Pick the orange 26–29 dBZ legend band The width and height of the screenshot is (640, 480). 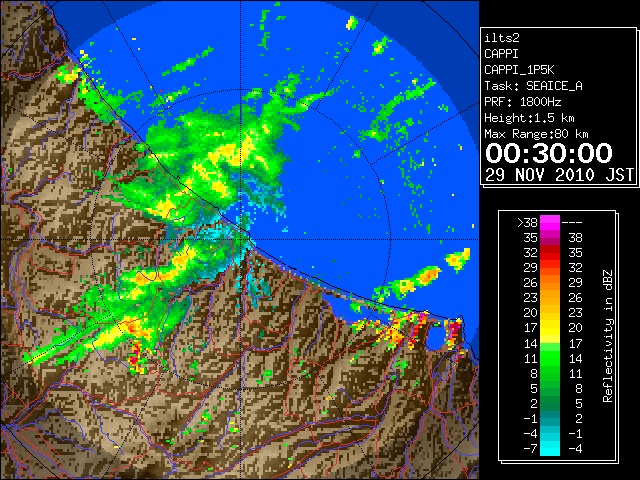(x=550, y=283)
